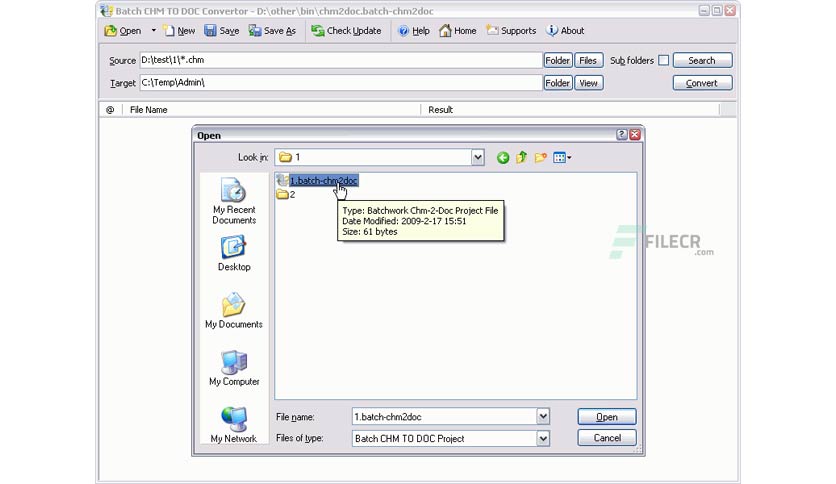The image size is (836, 484).
Task: Click View button beside Target
Action: tap(589, 83)
